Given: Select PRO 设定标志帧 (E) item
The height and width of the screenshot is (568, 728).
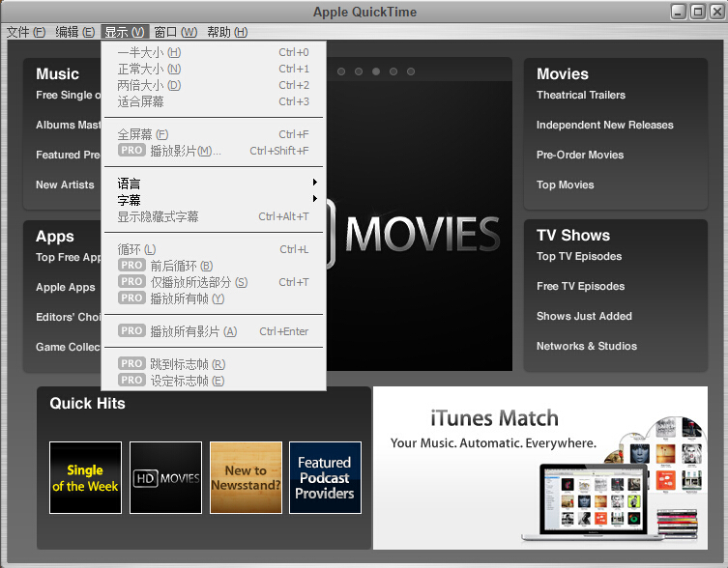Looking at the screenshot, I should pyautogui.click(x=214, y=381).
